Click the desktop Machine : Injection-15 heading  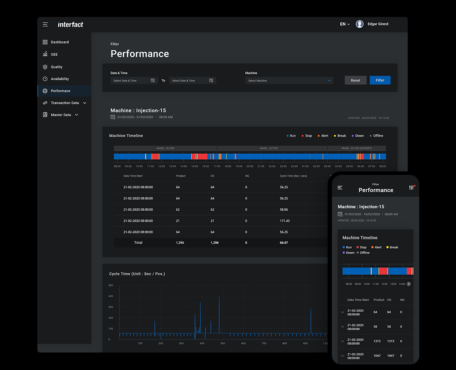point(138,110)
